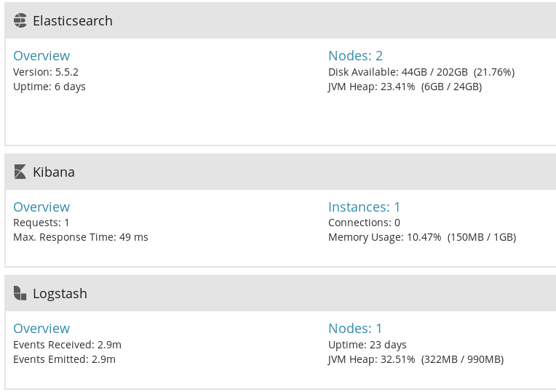Screen dimensions: 556x392
Task: Click the Disk Available 44GB / 202GB stat
Action: [421, 72]
